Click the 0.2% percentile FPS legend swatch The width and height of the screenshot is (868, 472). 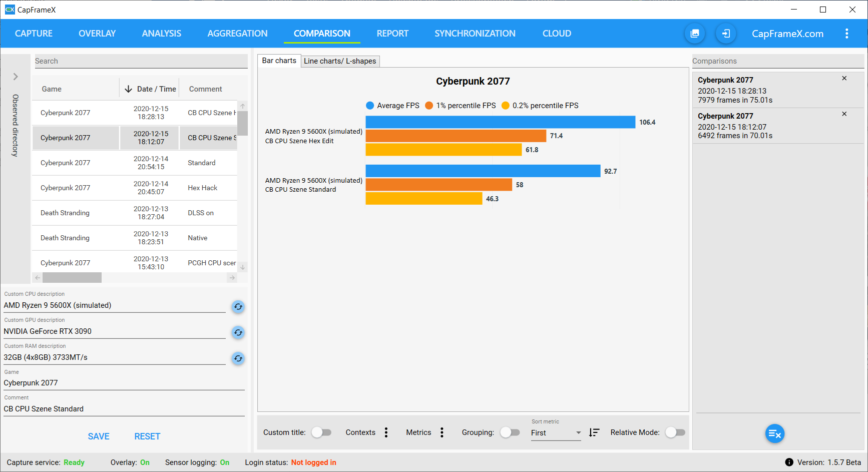pos(506,106)
